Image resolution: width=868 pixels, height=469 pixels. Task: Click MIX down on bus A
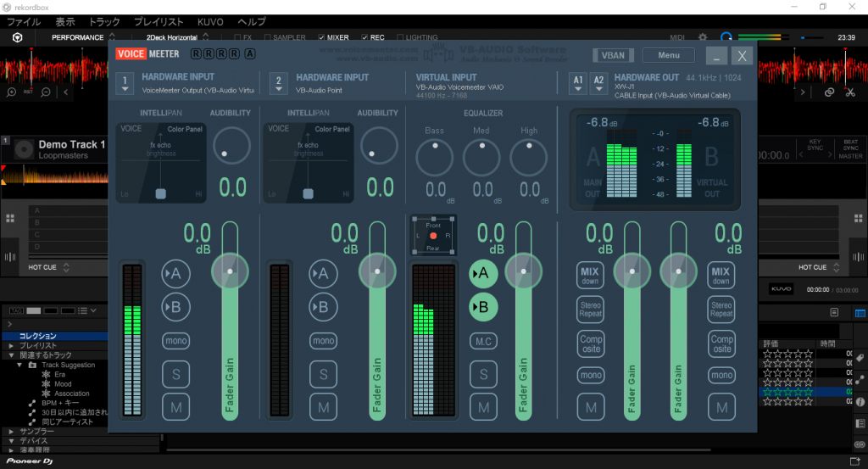(x=590, y=275)
